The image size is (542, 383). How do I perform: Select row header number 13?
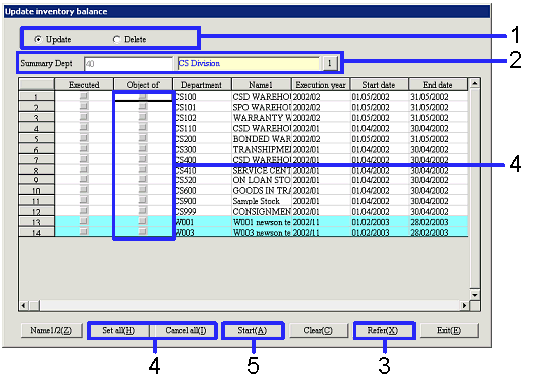click(36, 222)
